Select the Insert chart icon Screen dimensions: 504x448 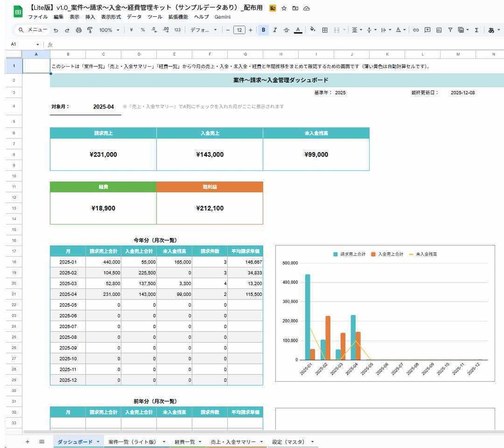tap(438, 31)
